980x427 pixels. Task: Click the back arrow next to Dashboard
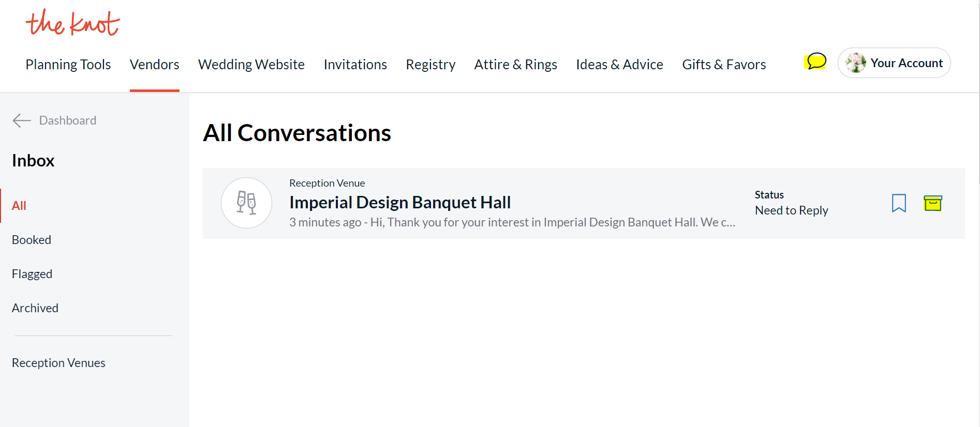(x=22, y=120)
